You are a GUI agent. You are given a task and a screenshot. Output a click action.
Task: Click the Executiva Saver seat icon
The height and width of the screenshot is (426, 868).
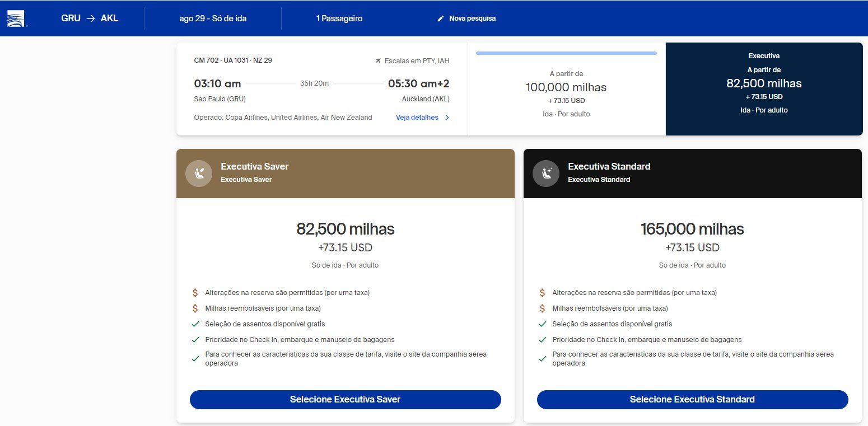(199, 173)
